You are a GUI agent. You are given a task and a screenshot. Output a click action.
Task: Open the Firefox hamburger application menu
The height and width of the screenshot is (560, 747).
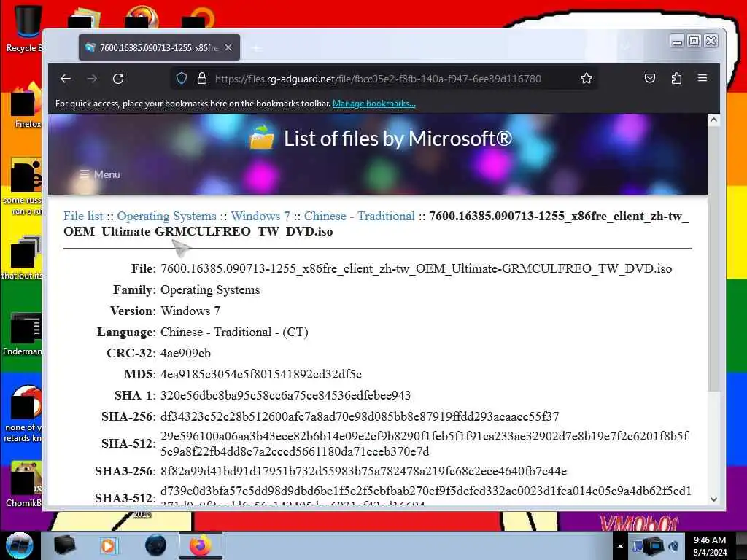703,78
